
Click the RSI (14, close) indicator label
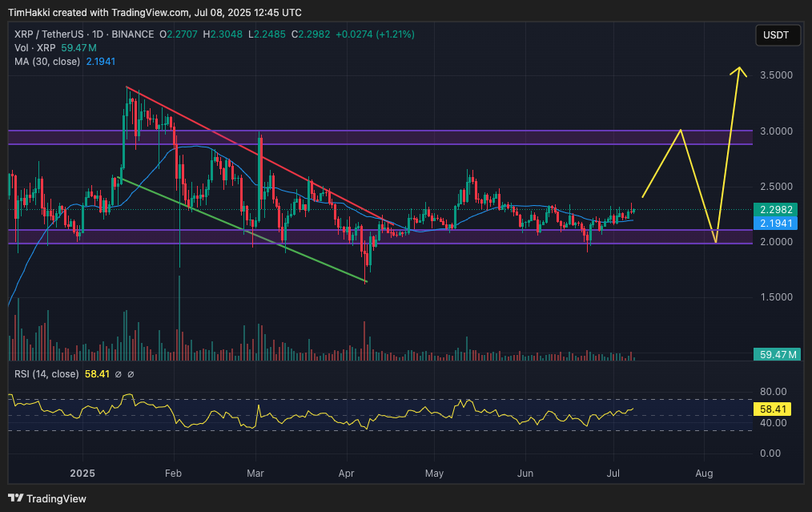46,374
